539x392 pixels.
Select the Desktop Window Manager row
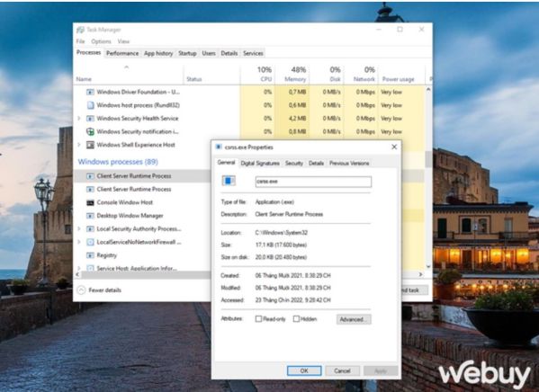point(143,216)
